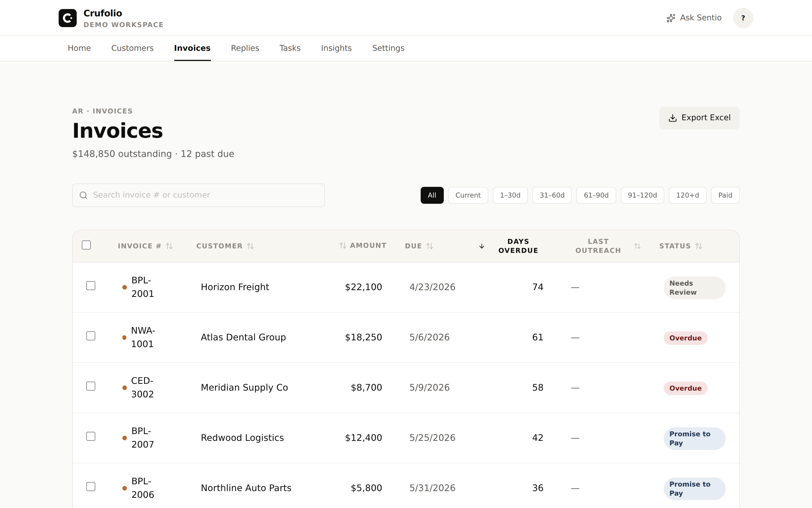
Task: Open invoice CED-3002
Action: (142, 387)
